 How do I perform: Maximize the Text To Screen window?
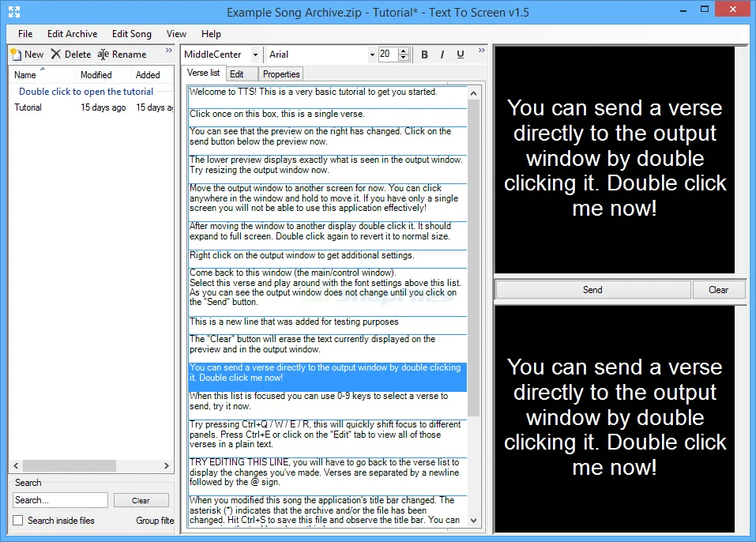[x=705, y=9]
